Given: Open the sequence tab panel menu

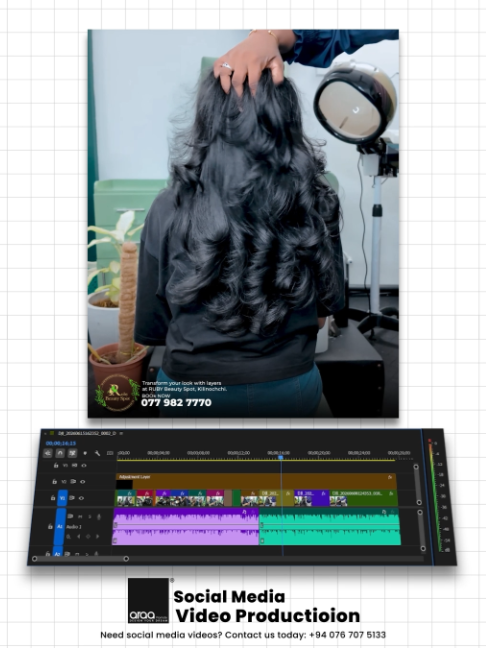Looking at the screenshot, I should 121,433.
